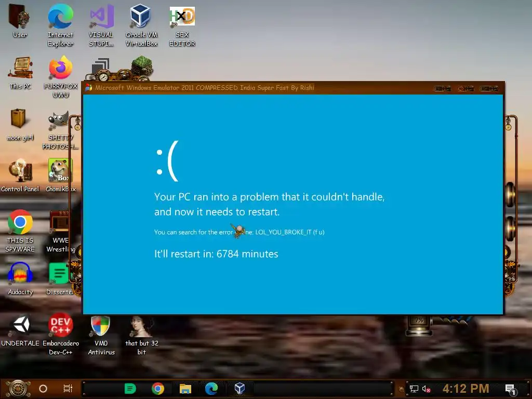Screen dimensions: 532x399
Task: Open Task View in taskbar
Action: 68,389
